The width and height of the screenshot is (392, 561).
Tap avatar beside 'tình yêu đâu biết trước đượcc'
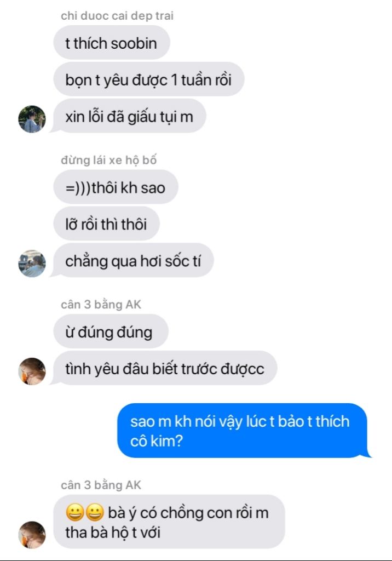coord(32,371)
